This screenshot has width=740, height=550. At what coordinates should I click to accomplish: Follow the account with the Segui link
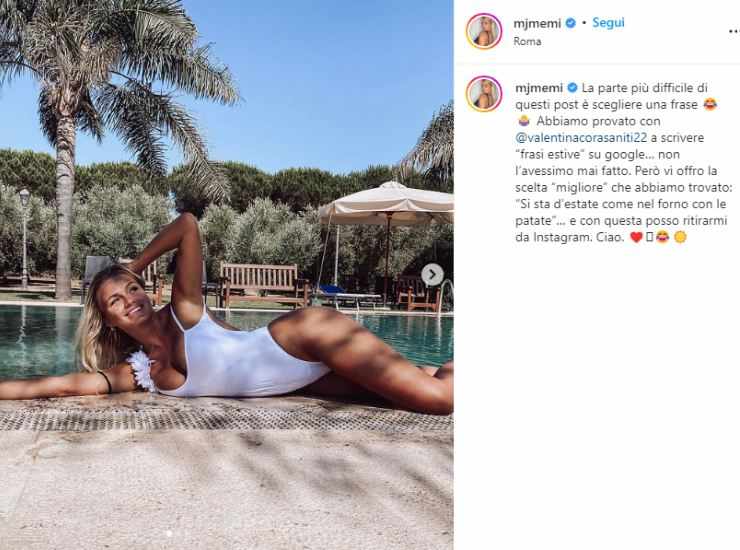608,22
